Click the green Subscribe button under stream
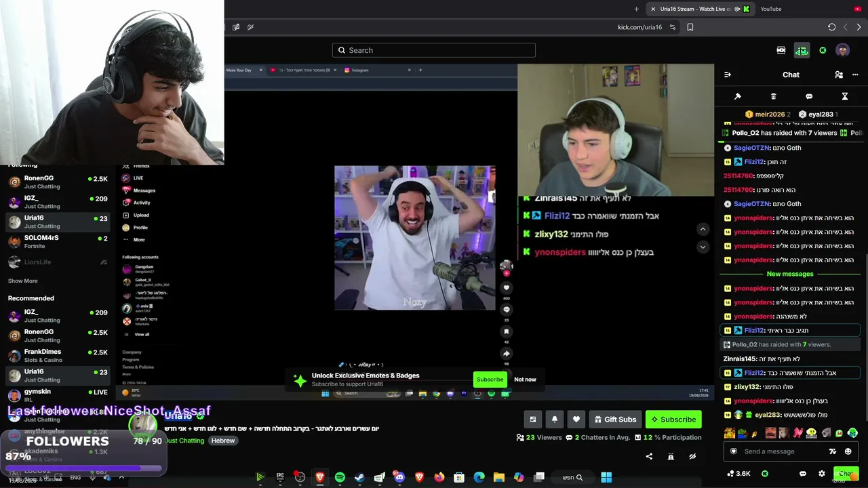Viewport: 868px width, 488px height. click(x=673, y=420)
